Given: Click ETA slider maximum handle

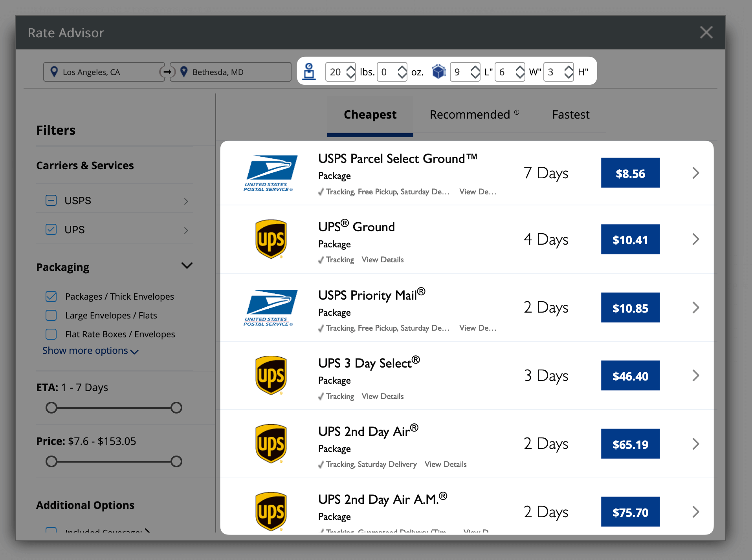Looking at the screenshot, I should [176, 408].
